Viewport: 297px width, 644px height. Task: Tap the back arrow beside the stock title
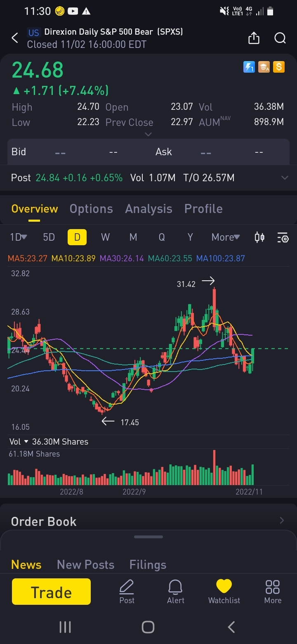click(x=15, y=38)
